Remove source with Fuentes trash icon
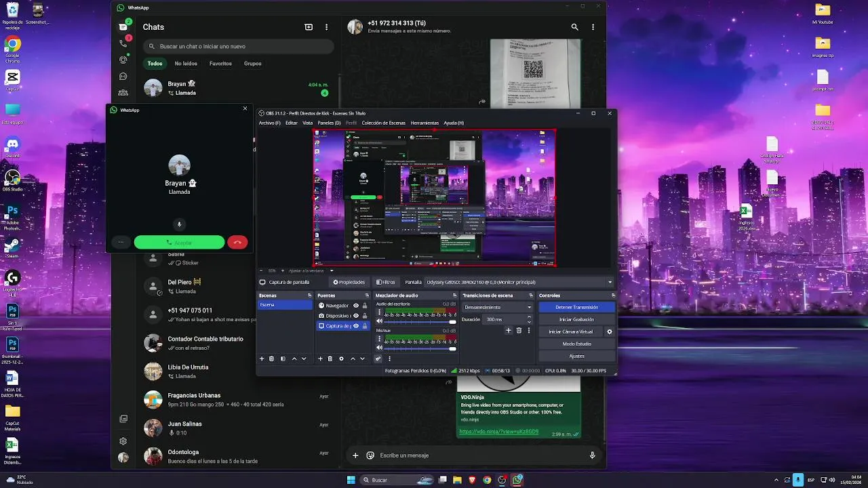This screenshot has width=868, height=488. tap(330, 359)
